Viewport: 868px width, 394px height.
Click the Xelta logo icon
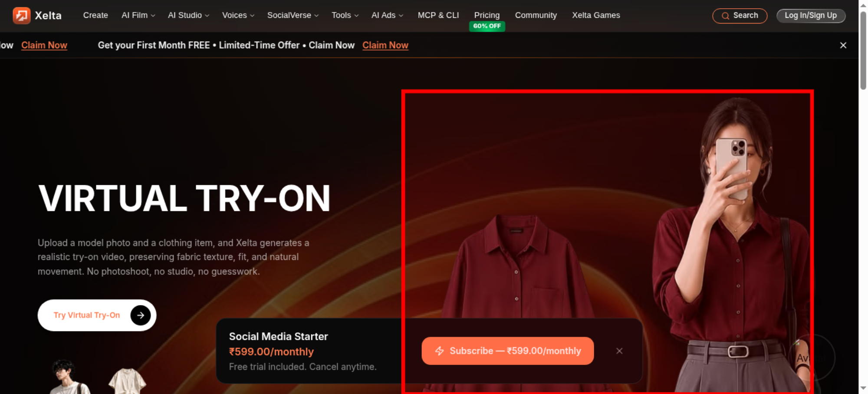coord(21,16)
